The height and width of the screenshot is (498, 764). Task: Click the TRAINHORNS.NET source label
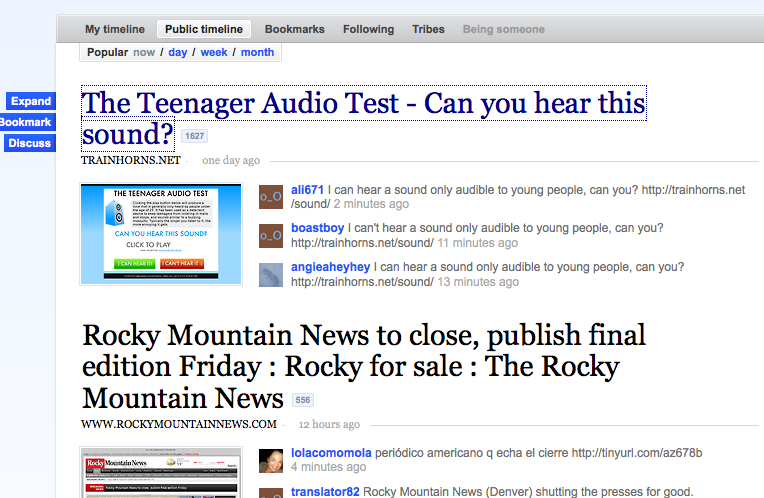(x=131, y=160)
